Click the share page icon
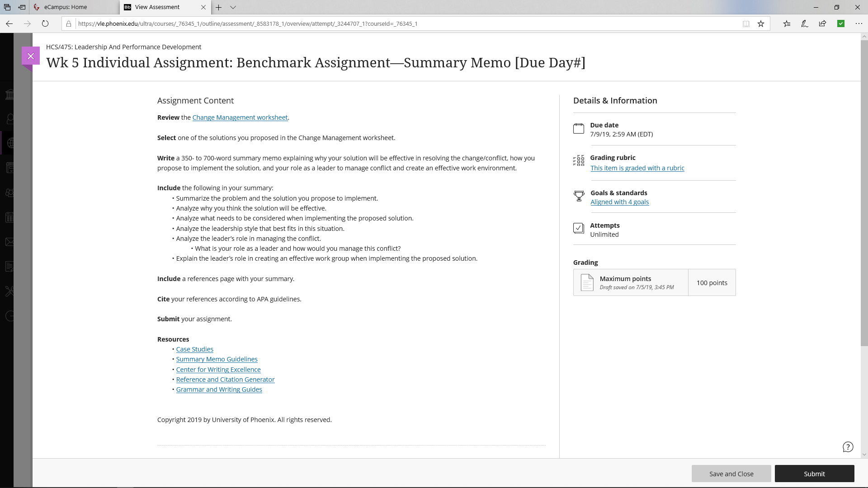Viewport: 868px width, 488px height. pyautogui.click(x=822, y=23)
